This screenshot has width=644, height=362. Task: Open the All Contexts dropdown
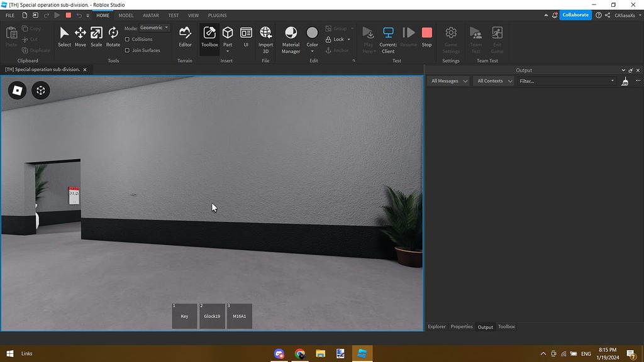pyautogui.click(x=493, y=80)
